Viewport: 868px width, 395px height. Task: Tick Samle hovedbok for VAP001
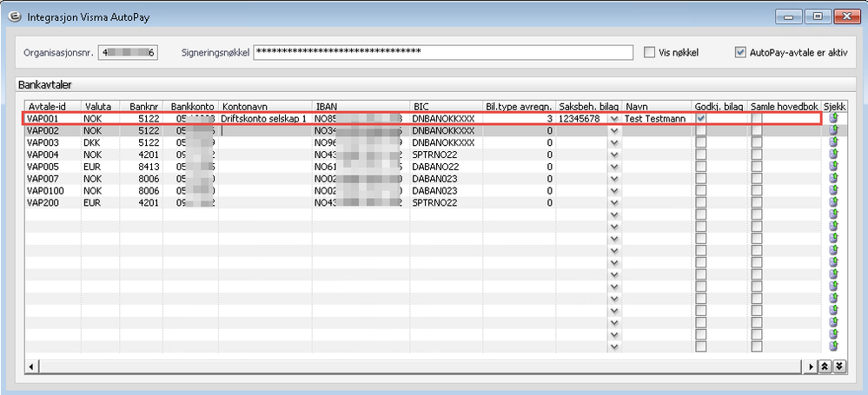tap(756, 118)
